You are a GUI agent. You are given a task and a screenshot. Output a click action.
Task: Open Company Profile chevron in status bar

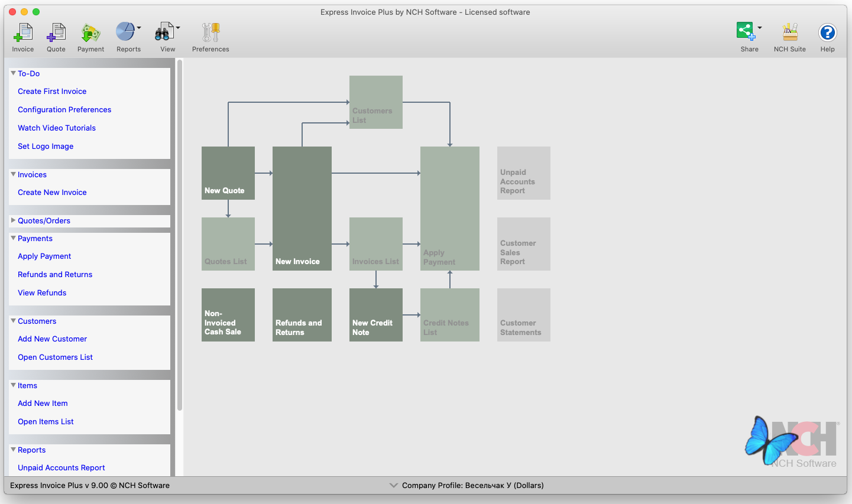[394, 486]
